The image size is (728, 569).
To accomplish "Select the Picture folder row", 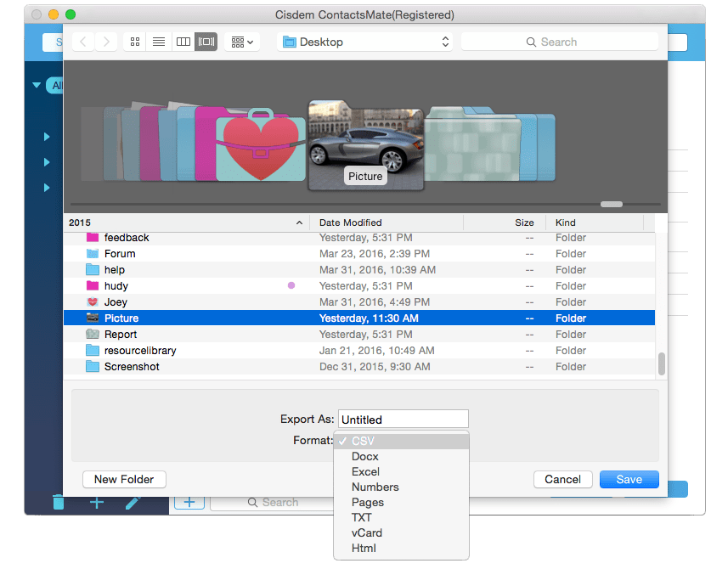I will (x=359, y=318).
